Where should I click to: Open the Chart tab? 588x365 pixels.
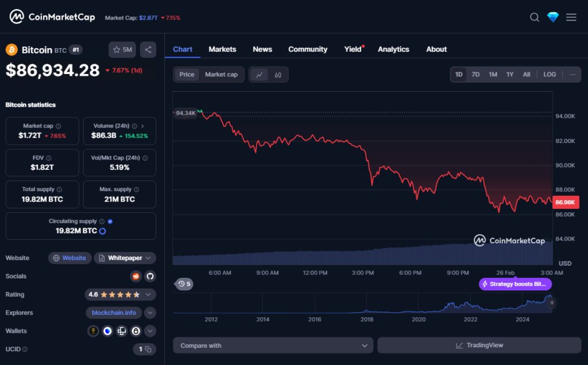click(x=183, y=49)
